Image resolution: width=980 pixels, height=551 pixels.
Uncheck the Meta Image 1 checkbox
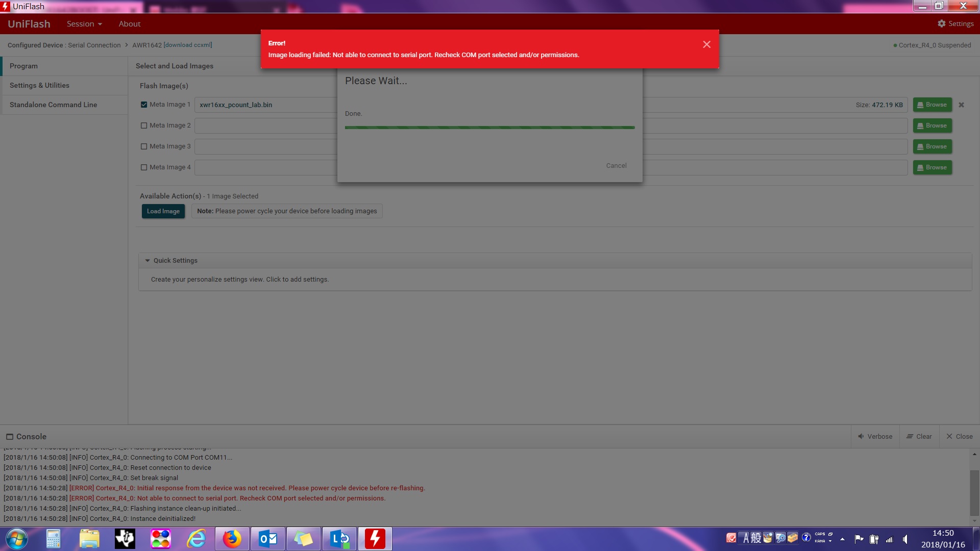144,105
